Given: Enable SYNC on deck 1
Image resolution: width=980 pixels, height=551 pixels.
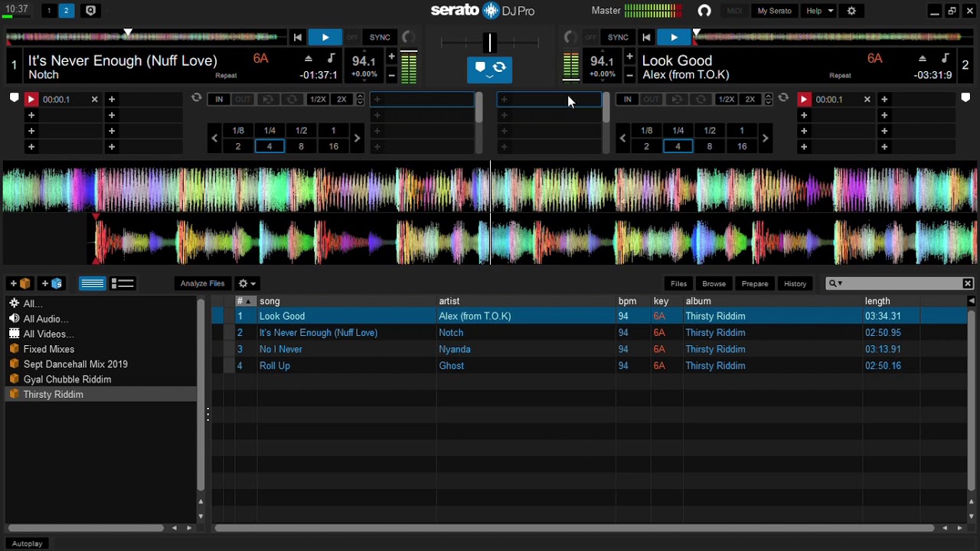Looking at the screenshot, I should (x=380, y=37).
